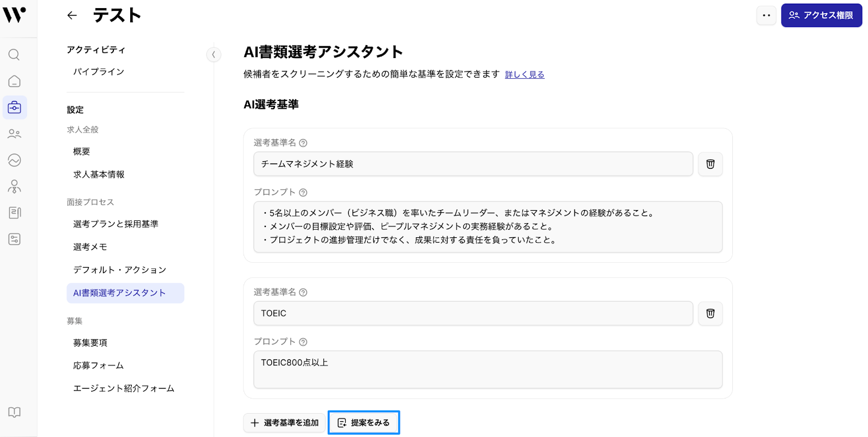Collapse the settings side panel with chevron
Image resolution: width=868 pixels, height=437 pixels.
point(214,54)
